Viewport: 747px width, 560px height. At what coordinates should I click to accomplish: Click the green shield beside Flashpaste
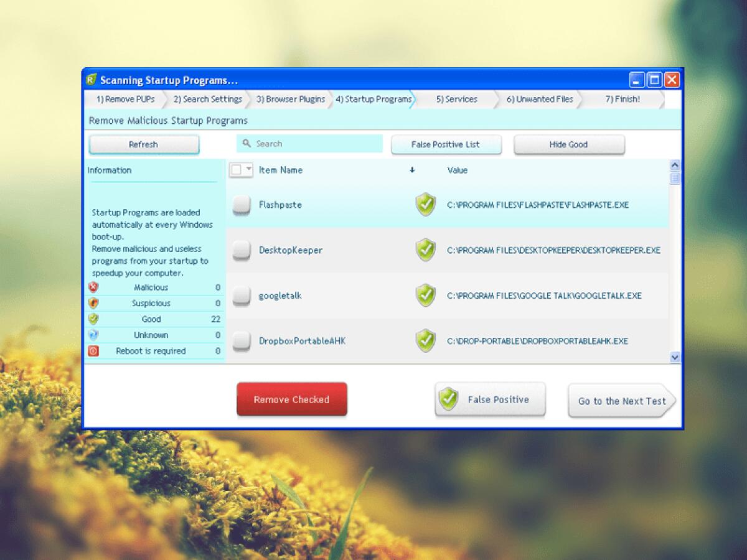(x=425, y=205)
